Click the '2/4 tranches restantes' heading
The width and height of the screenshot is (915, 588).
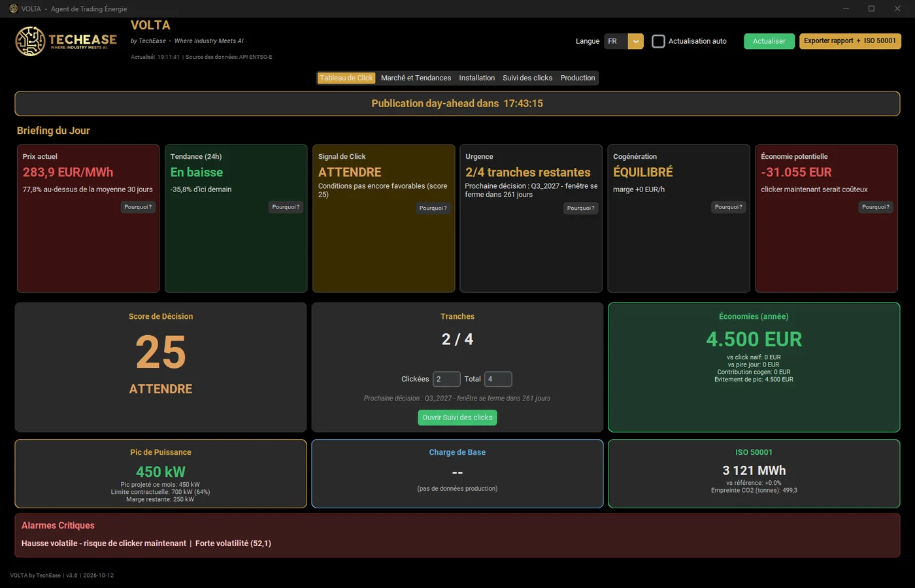coord(528,172)
